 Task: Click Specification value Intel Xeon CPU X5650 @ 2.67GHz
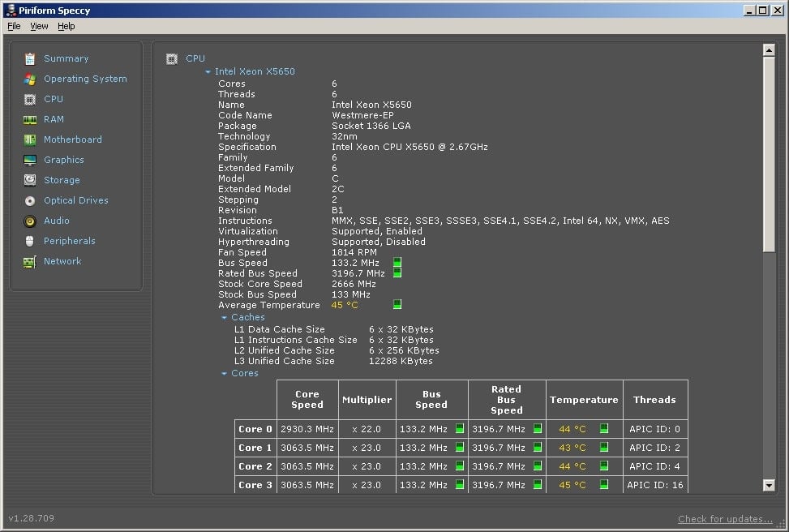410,147
